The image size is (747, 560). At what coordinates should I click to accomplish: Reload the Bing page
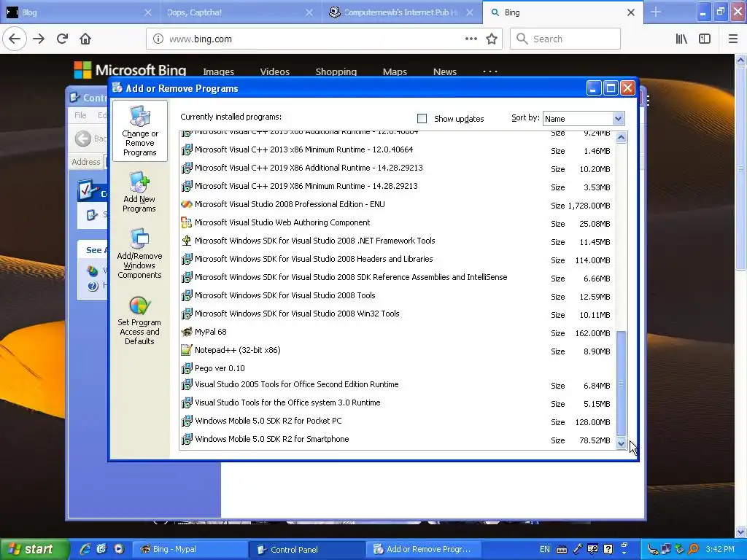click(x=62, y=39)
